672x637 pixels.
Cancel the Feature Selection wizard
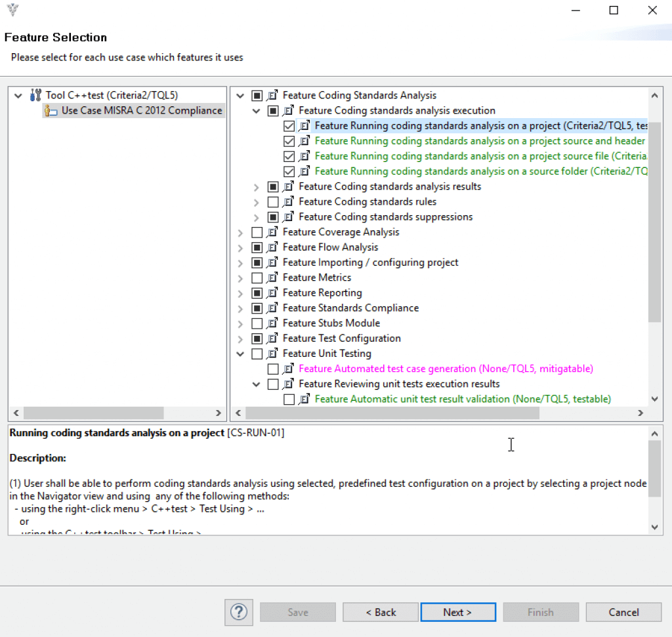coord(623,612)
